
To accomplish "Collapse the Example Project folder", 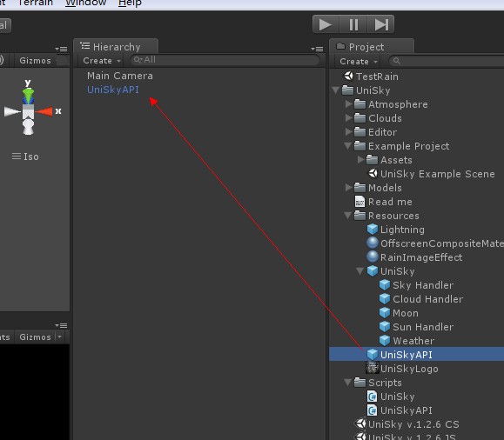I will pyautogui.click(x=348, y=146).
